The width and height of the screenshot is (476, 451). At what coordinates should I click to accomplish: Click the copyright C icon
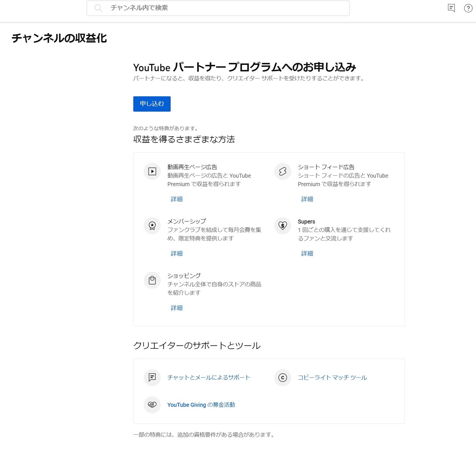click(x=282, y=378)
